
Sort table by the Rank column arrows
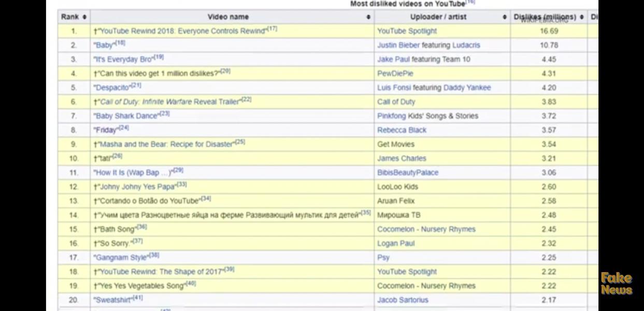coord(84,17)
